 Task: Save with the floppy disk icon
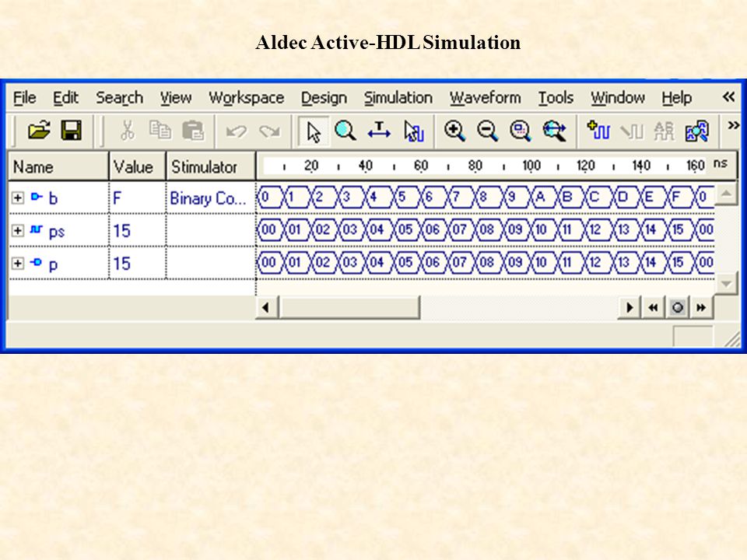(72, 131)
